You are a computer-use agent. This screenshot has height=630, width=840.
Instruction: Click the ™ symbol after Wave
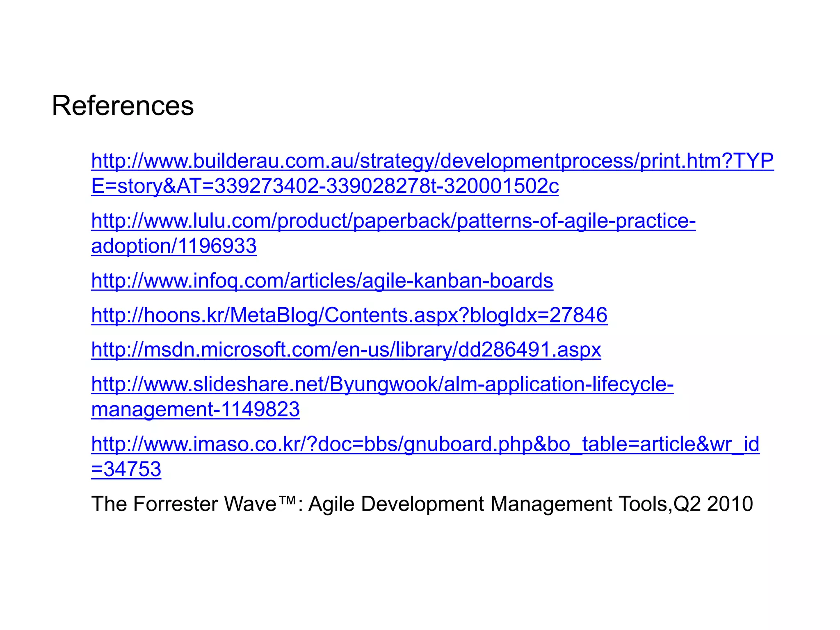[288, 500]
